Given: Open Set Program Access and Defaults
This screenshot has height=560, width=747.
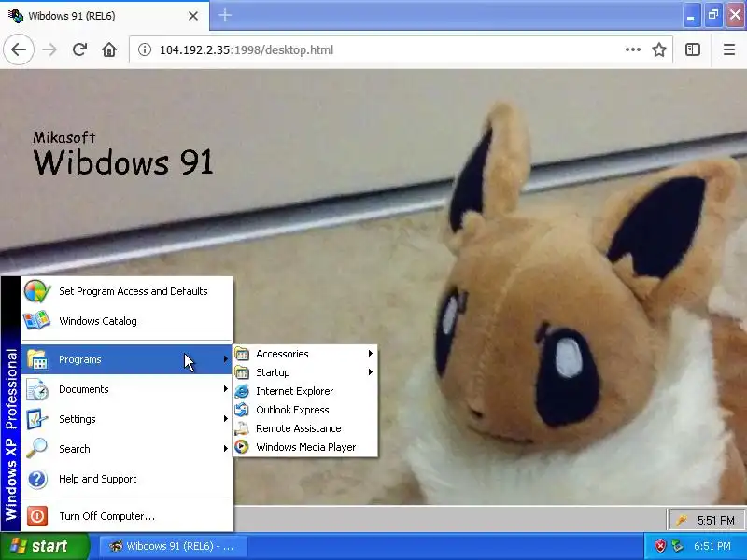Looking at the screenshot, I should [127, 291].
